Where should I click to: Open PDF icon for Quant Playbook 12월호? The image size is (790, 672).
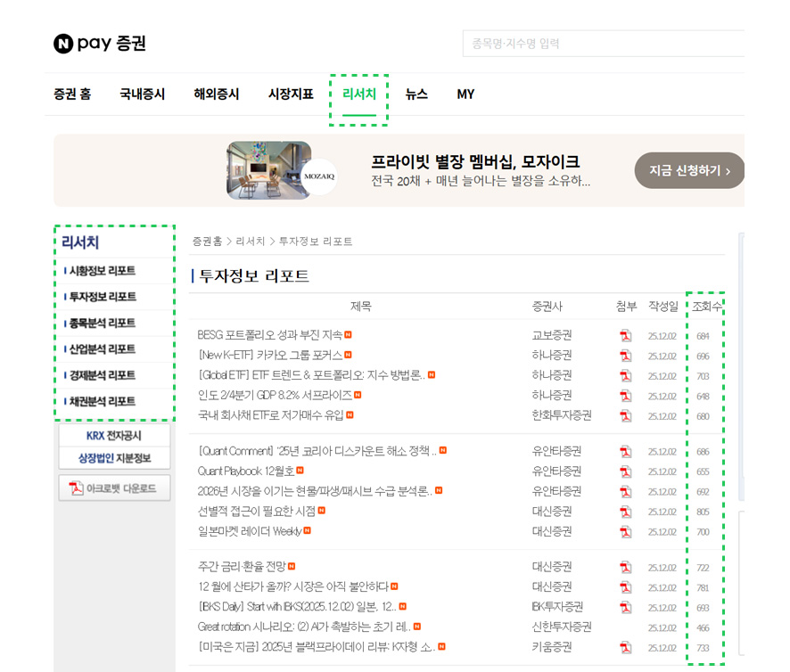coord(626,471)
